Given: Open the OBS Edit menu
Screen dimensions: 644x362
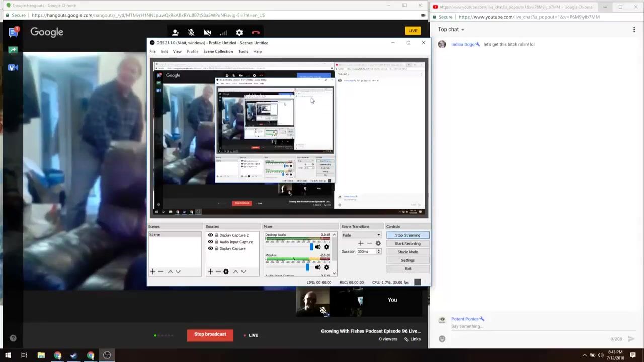Looking at the screenshot, I should pos(164,52).
